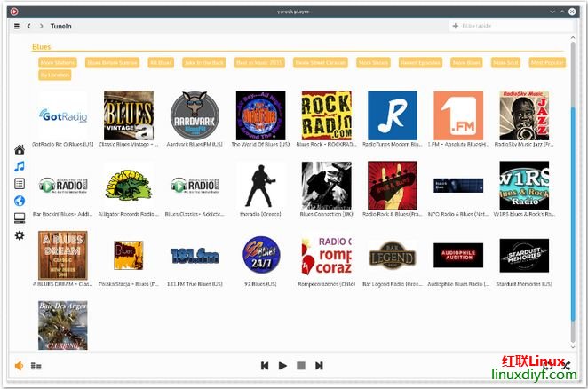Open the Polska Stacja Blues station
588x389 pixels.
point(129,256)
